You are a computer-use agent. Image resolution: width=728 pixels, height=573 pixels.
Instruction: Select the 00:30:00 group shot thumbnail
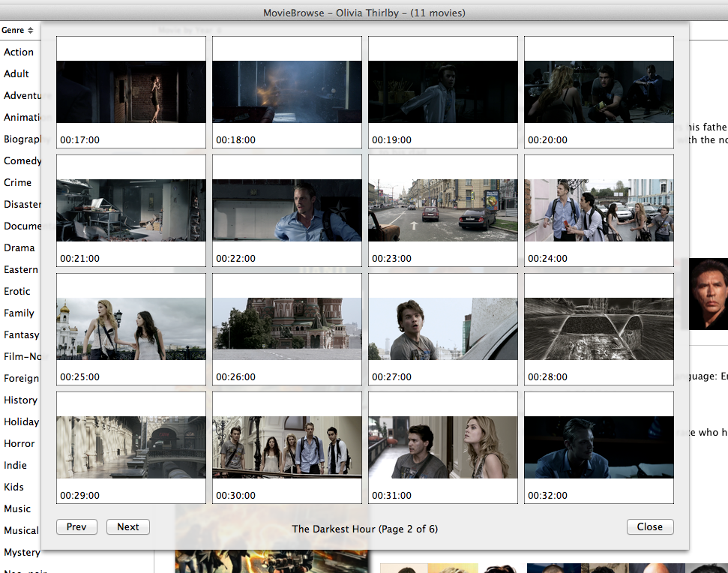[x=287, y=447]
